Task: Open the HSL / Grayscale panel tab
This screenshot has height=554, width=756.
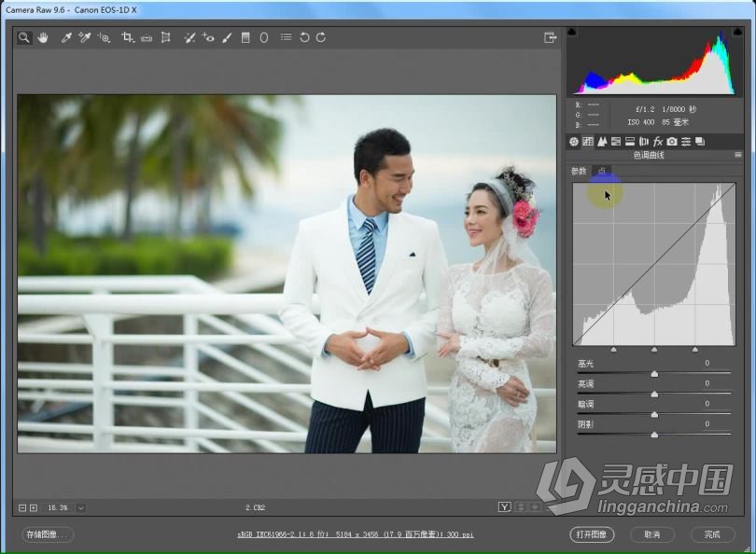Action: 616,142
